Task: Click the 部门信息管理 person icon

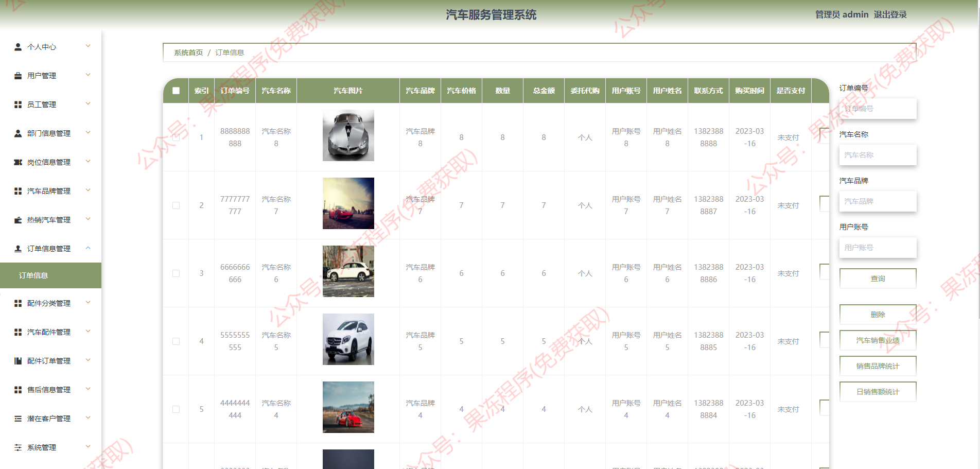Action: (x=18, y=133)
